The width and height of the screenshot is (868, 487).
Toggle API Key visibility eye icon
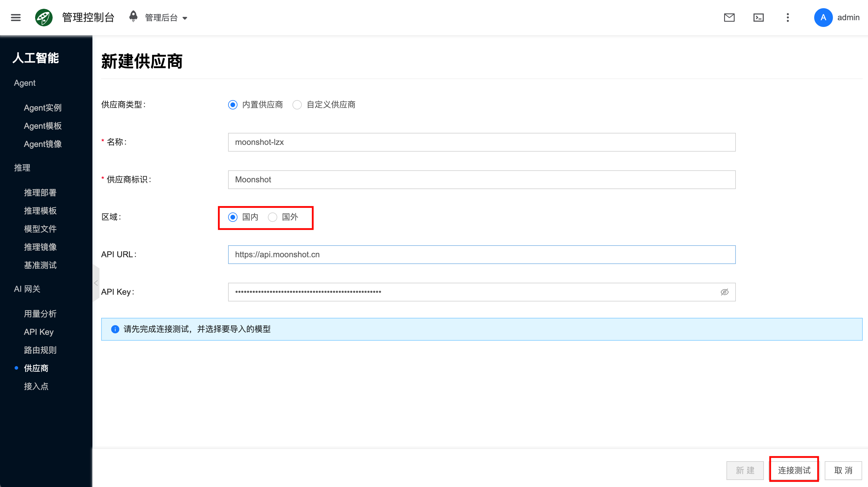point(724,292)
